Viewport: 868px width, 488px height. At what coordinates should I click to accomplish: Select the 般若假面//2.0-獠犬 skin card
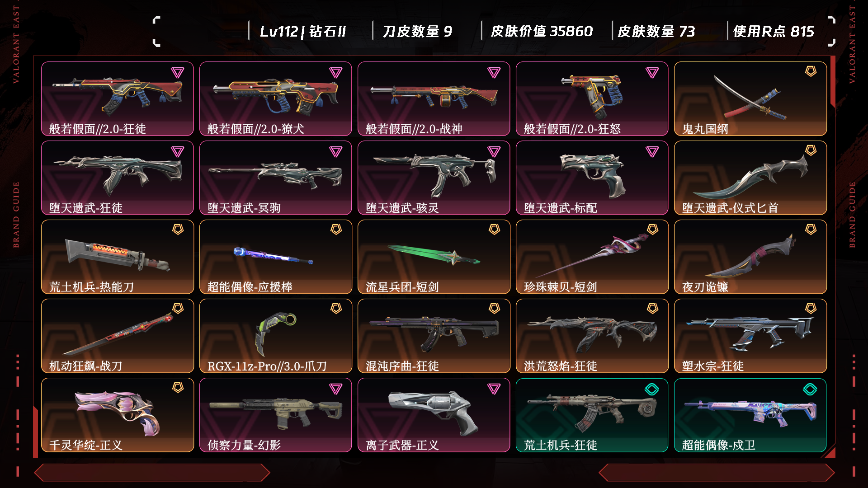(x=276, y=99)
